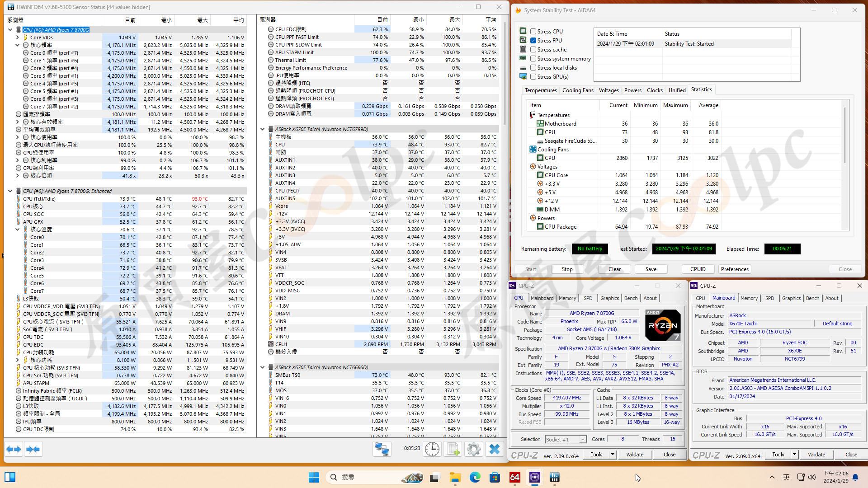Screen dimensions: 868x488
Task: Click Clear button in AIDA64
Action: tap(614, 269)
